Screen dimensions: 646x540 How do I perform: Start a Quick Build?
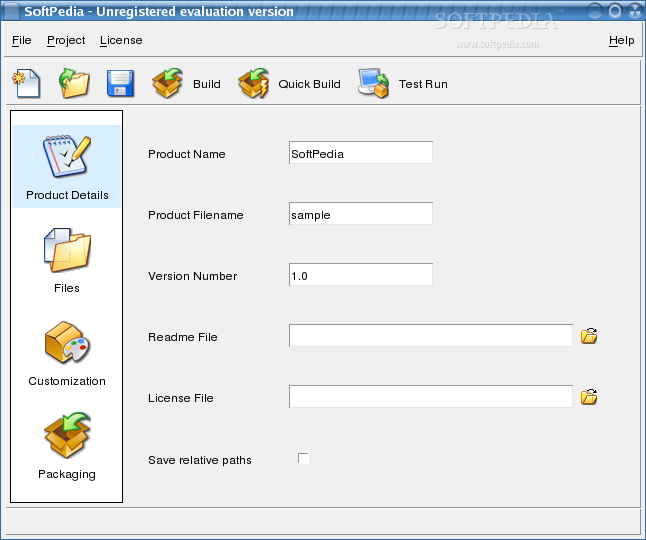click(289, 84)
